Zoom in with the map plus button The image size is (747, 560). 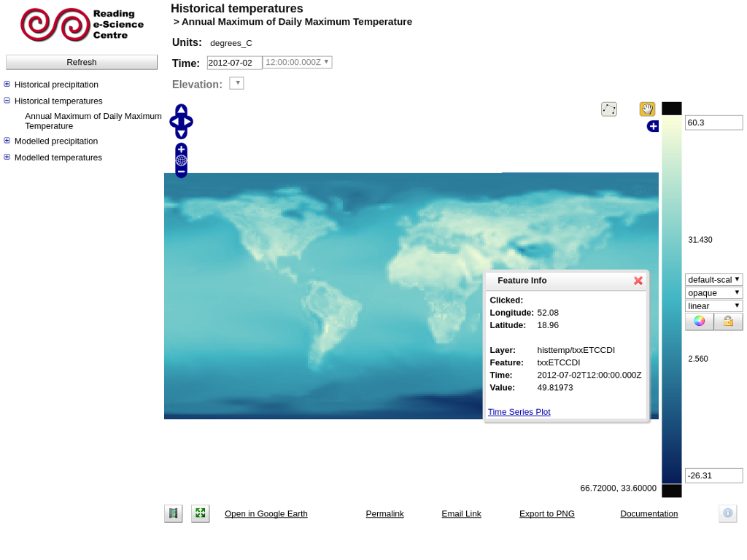(x=181, y=149)
